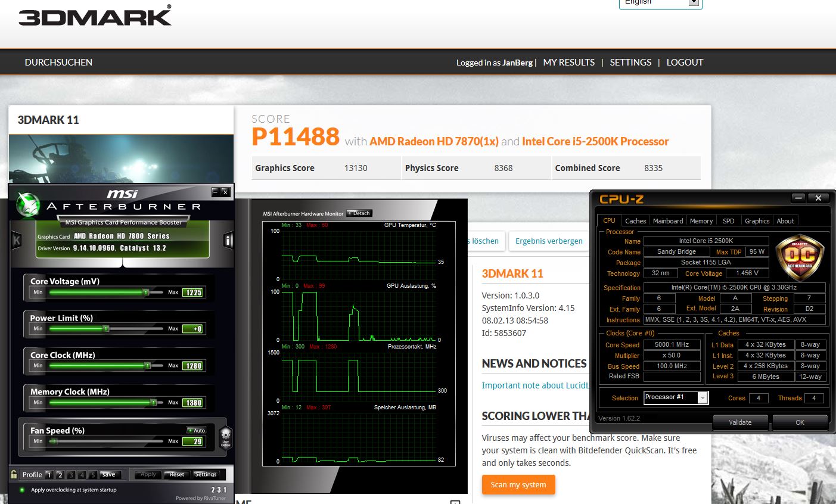Open Afterburner Settings
This screenshot has width=836, height=504.
click(x=206, y=475)
